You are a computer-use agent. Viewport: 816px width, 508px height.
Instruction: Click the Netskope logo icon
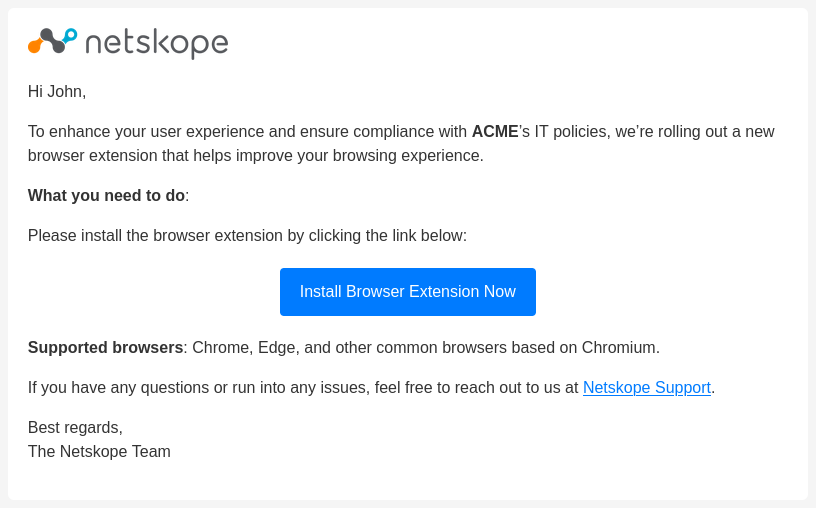click(53, 41)
